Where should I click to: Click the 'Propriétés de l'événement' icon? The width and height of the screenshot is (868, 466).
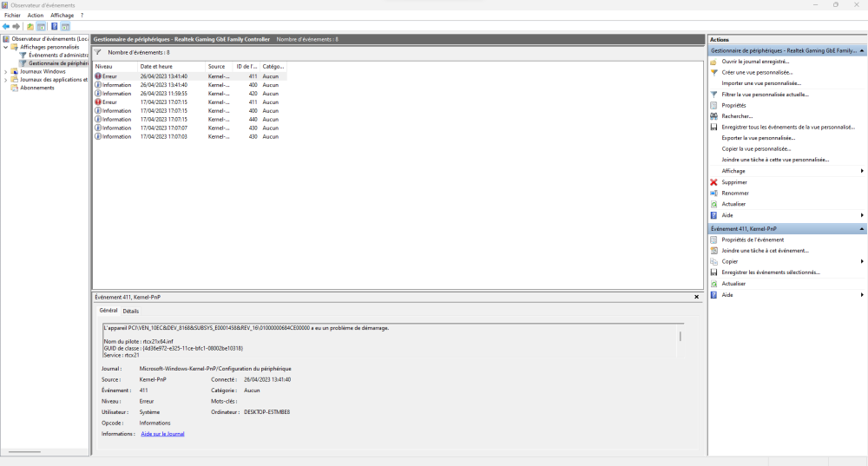[714, 240]
